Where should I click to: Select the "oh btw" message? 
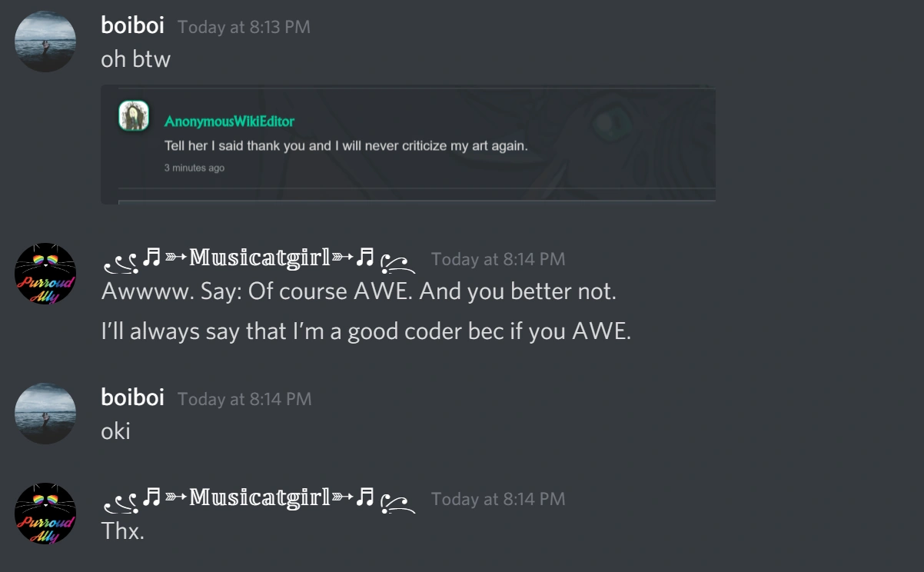[x=135, y=59]
